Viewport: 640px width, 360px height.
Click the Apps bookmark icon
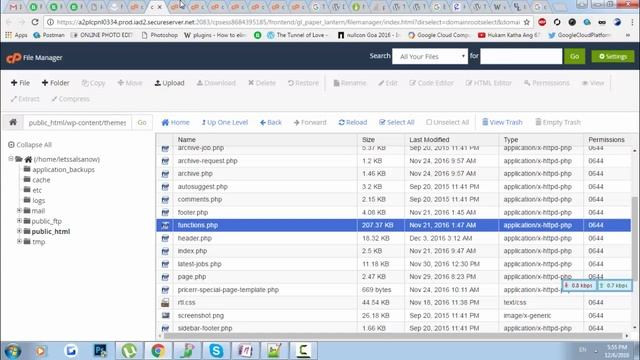pyautogui.click(x=9, y=35)
